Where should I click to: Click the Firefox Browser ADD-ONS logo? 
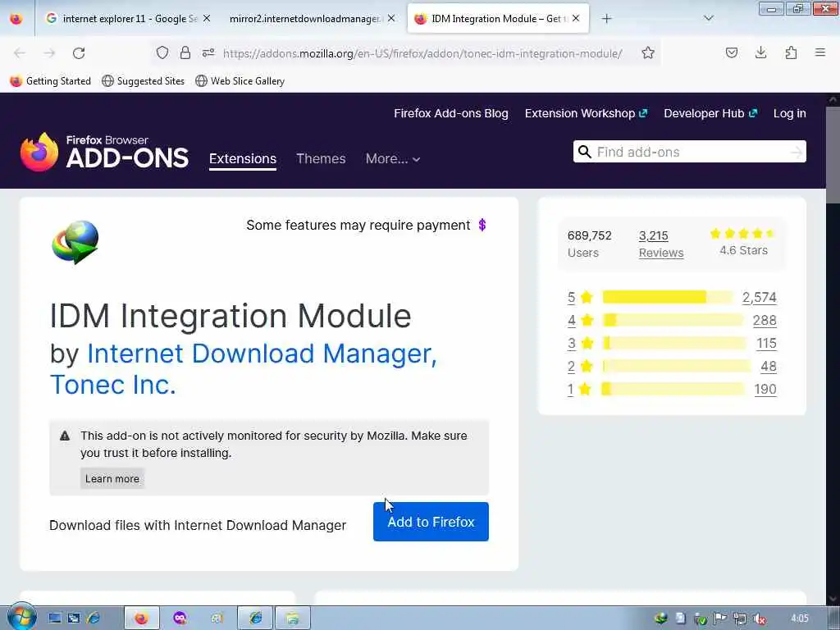104,152
